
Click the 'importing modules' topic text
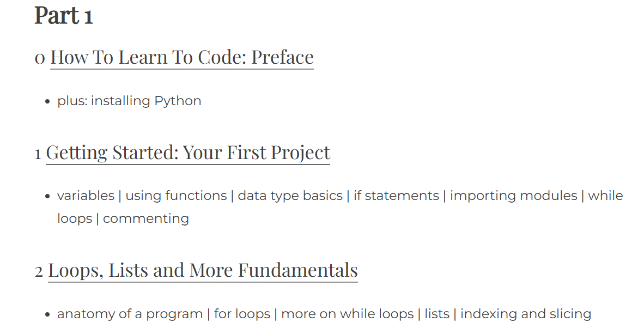[x=514, y=196]
